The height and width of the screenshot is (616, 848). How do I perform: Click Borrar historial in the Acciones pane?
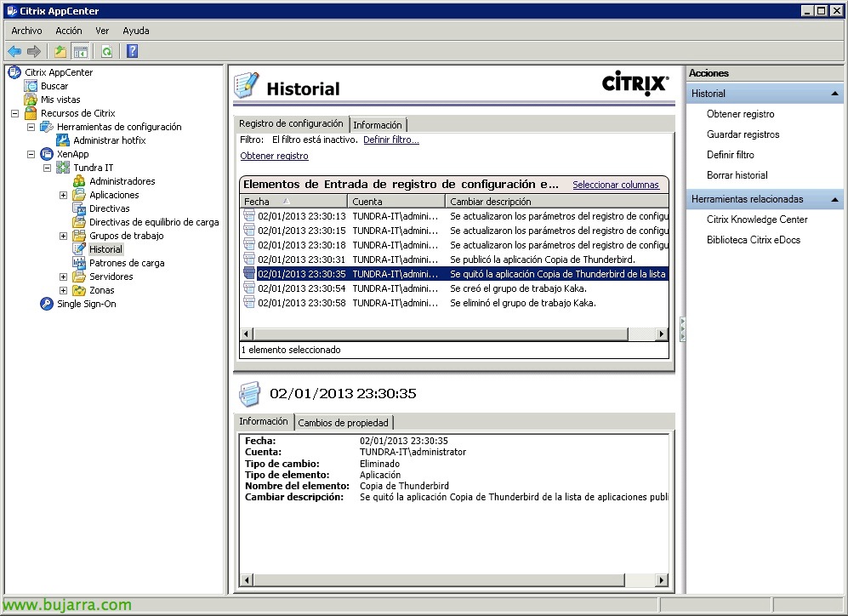(737, 175)
